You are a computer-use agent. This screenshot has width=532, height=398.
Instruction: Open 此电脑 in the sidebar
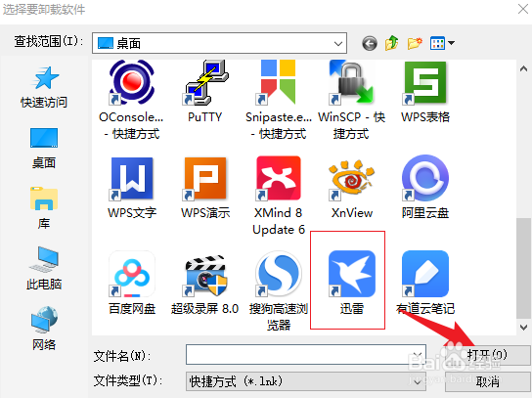click(44, 268)
